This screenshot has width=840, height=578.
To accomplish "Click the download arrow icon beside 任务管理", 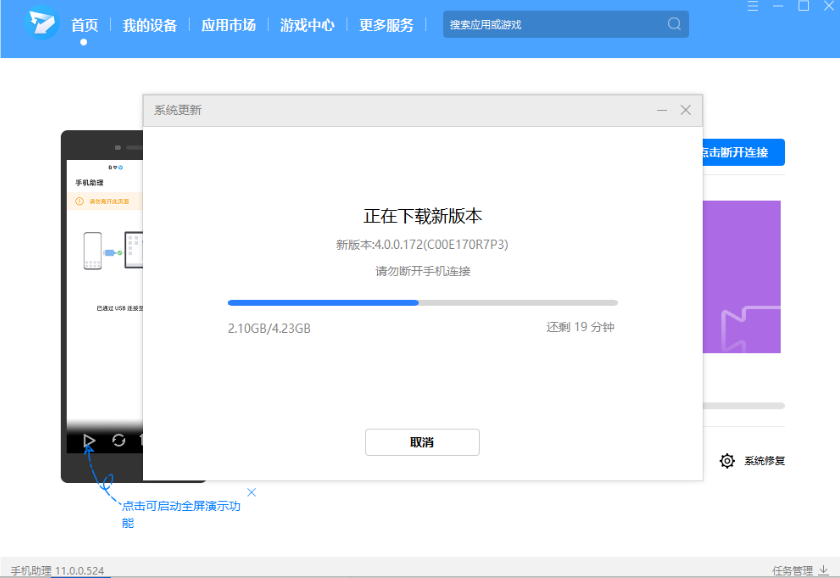I will pyautogui.click(x=823, y=570).
